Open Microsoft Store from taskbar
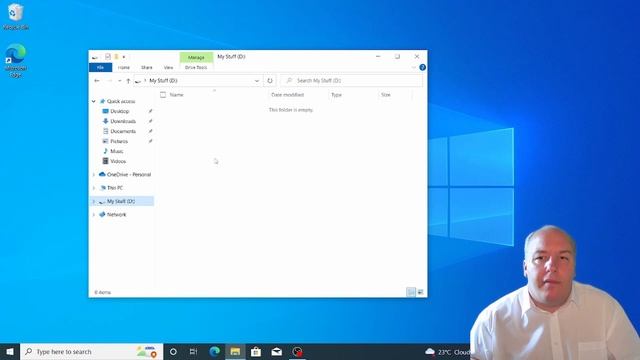Viewport: 640px width, 360px height. [256, 351]
